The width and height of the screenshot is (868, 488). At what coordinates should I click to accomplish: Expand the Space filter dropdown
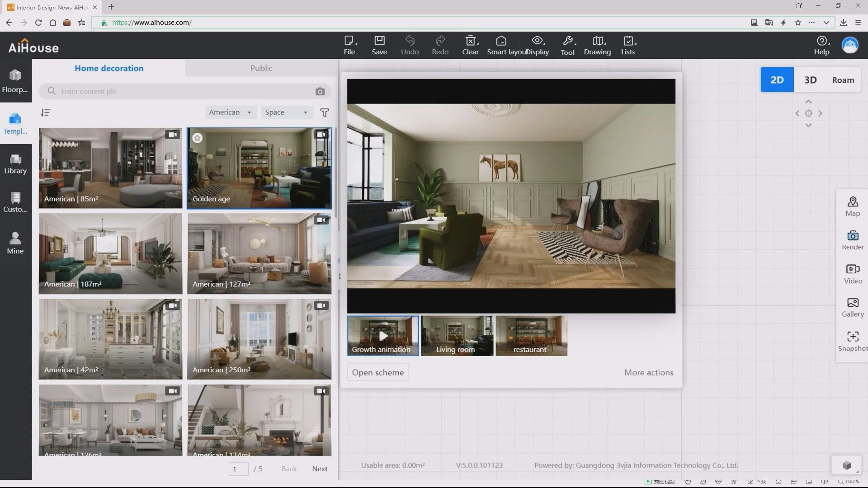[x=286, y=112]
